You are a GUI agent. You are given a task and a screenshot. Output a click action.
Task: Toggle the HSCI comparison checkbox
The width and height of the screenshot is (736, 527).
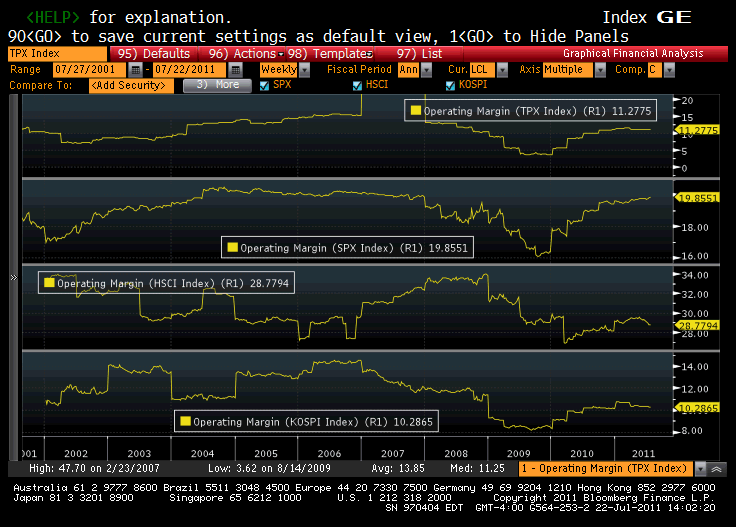click(357, 85)
